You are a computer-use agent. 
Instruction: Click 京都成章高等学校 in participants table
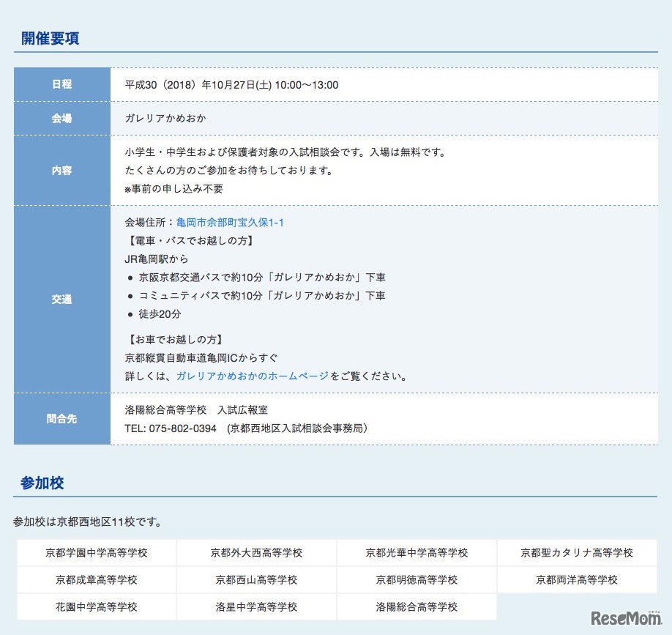pyautogui.click(x=97, y=579)
